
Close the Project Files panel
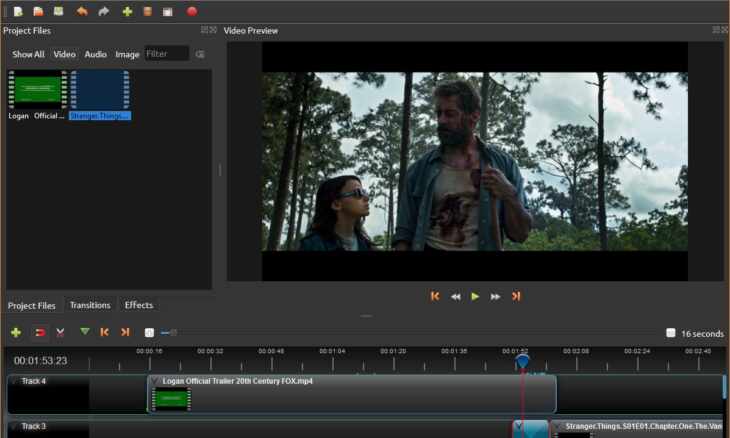pos(213,30)
